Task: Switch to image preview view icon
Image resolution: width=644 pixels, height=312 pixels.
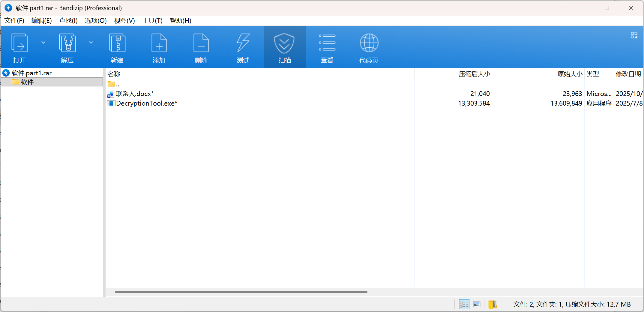Action: tap(477, 304)
